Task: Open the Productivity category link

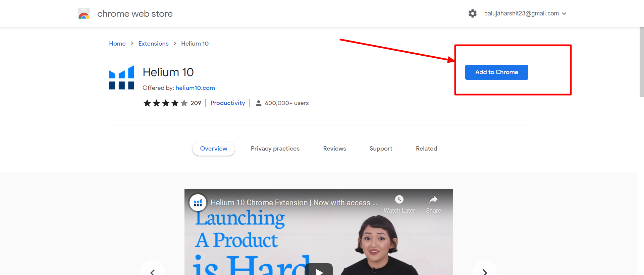Action: [228, 103]
